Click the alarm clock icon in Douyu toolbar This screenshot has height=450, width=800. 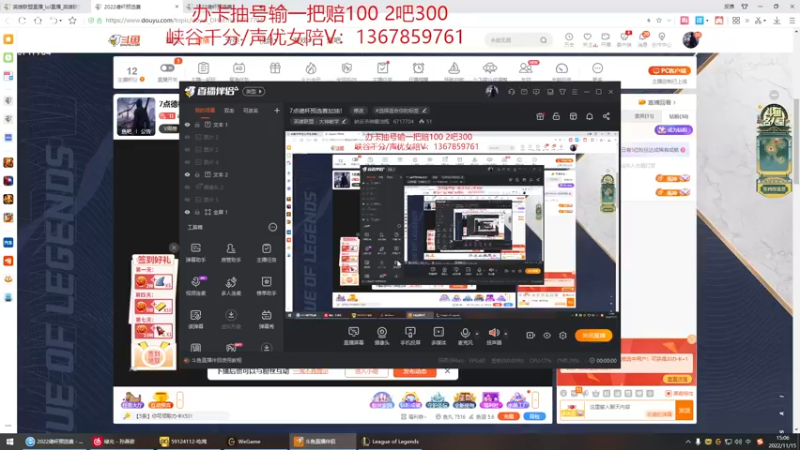coord(418,68)
